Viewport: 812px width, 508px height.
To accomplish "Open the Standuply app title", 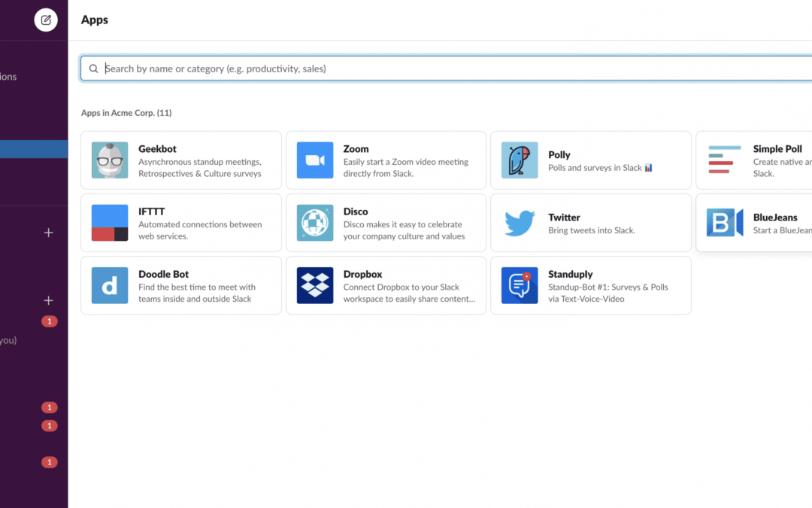I will point(570,274).
